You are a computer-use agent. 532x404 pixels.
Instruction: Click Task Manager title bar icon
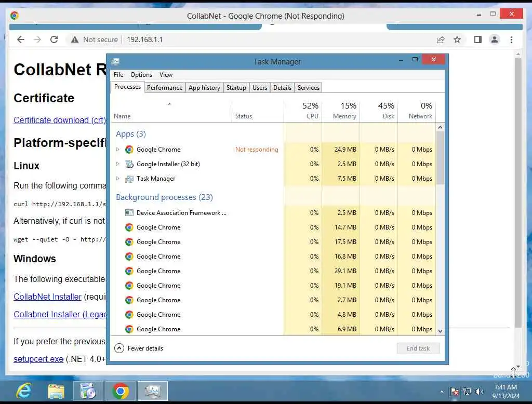click(x=115, y=61)
